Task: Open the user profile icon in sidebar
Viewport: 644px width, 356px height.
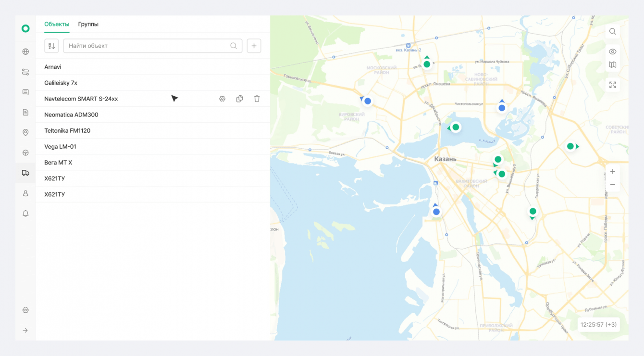Action: 25,193
